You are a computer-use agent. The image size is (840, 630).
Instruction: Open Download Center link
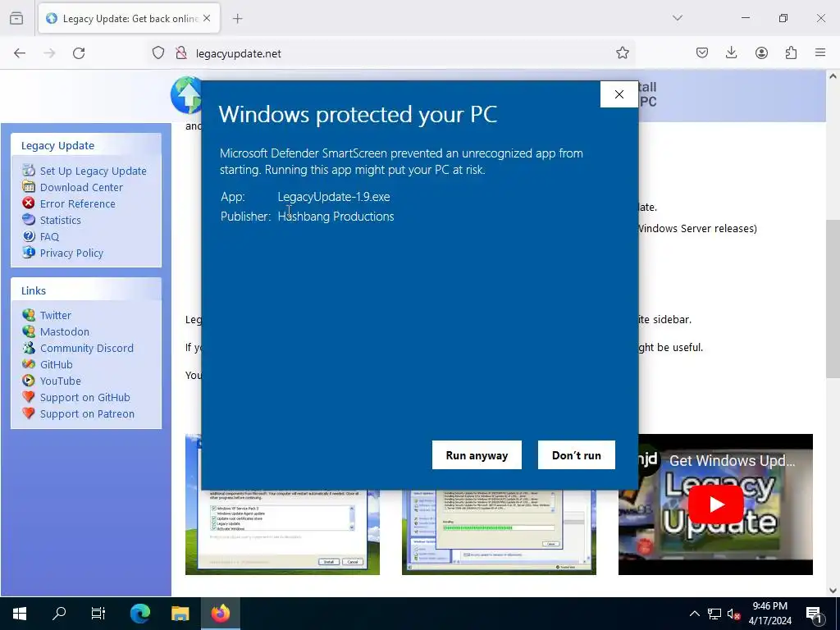coord(81,188)
